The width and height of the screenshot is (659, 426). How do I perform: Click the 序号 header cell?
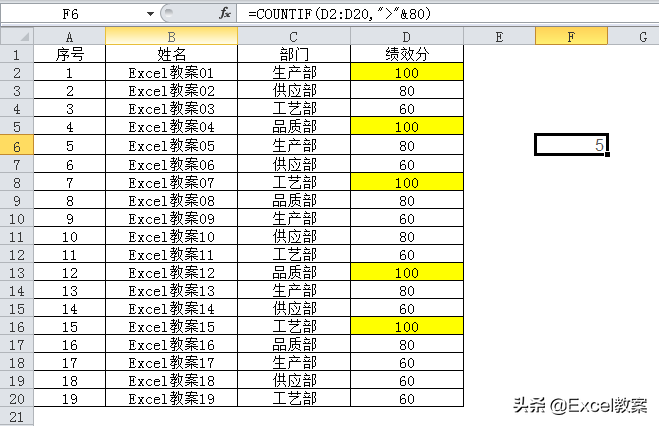(69, 54)
